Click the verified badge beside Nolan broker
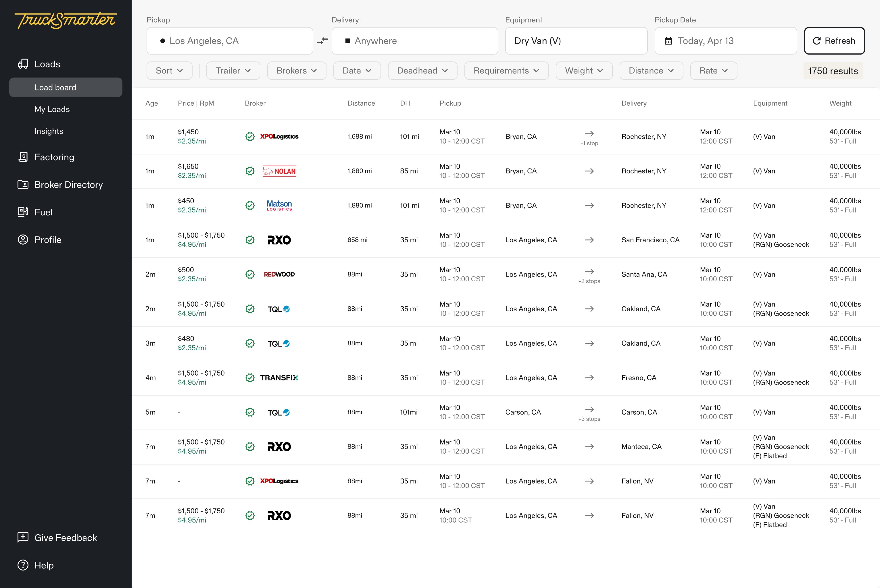 (250, 171)
